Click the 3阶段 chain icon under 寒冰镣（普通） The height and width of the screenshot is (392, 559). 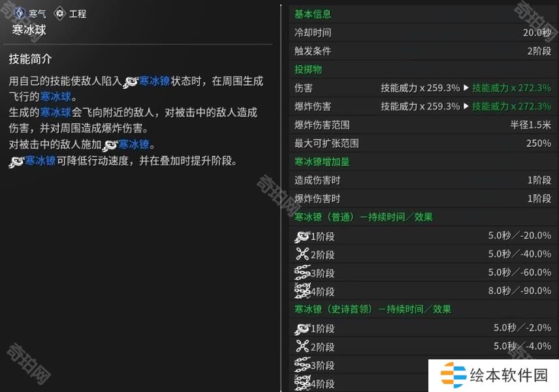302,273
